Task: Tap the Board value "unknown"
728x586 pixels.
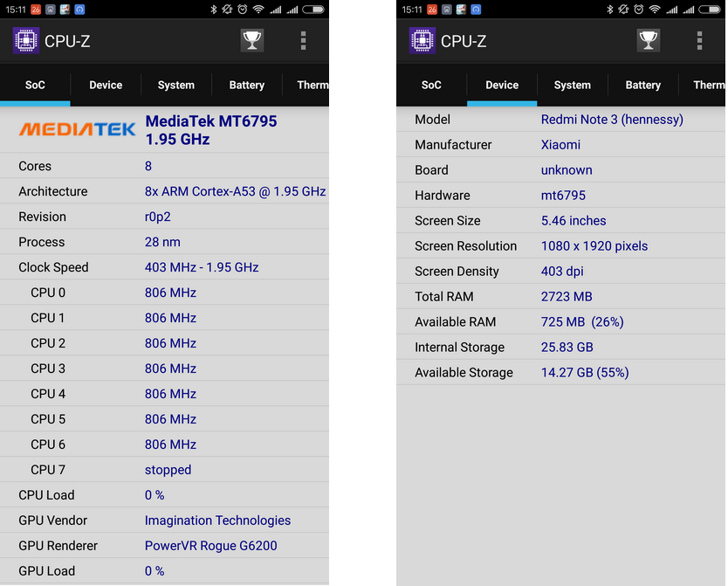Action: (x=567, y=170)
